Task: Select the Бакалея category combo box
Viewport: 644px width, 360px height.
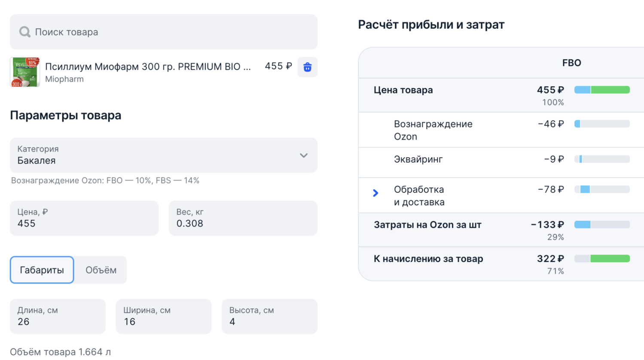Action: point(155,155)
